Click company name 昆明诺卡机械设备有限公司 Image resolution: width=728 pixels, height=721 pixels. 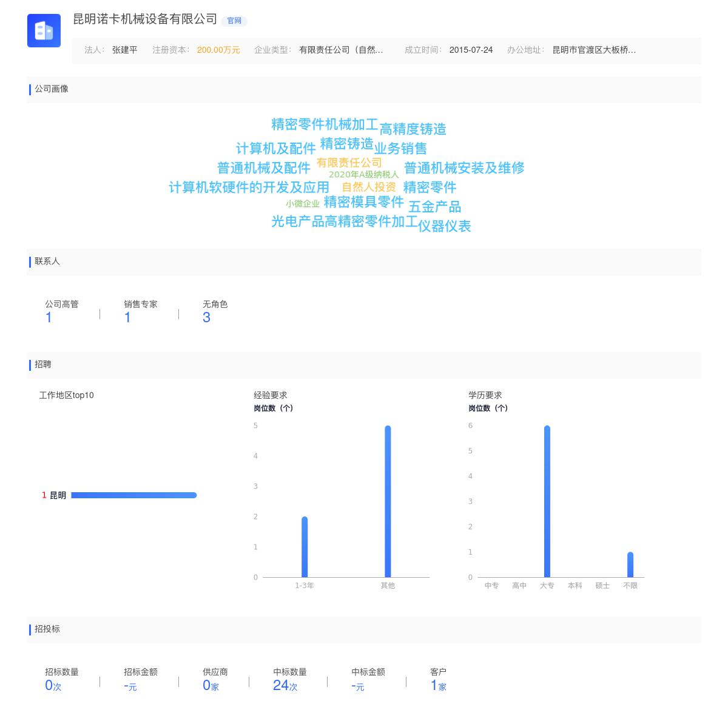145,19
